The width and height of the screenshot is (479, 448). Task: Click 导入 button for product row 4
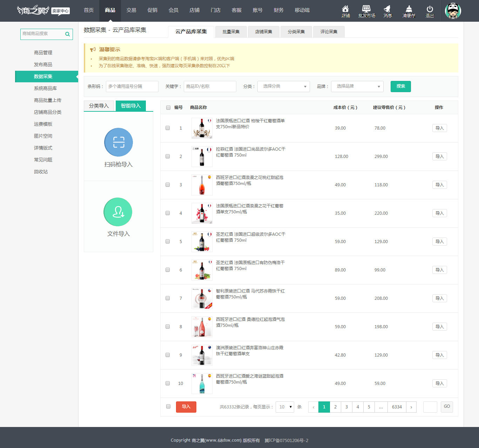pyautogui.click(x=440, y=213)
